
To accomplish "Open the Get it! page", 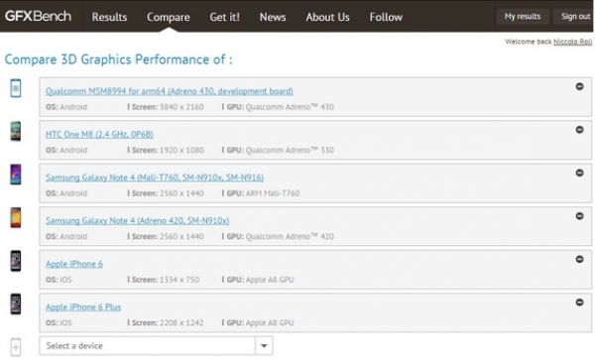I will pos(225,17).
